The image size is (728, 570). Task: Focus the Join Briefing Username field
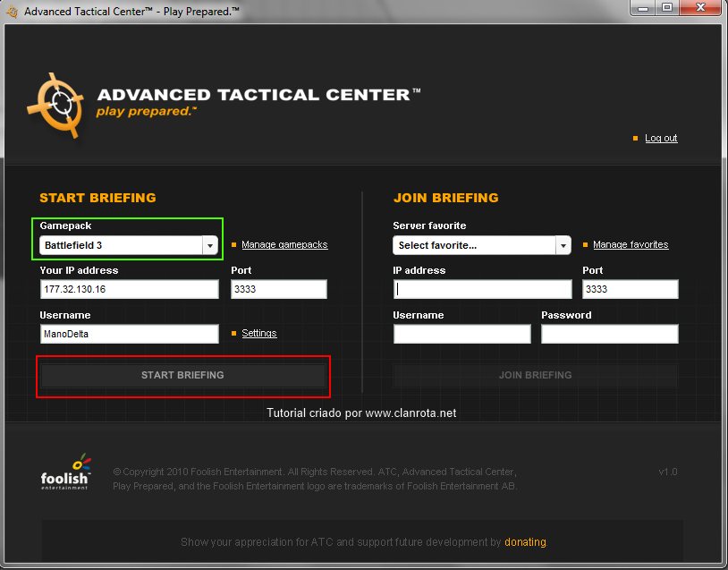pyautogui.click(x=462, y=334)
